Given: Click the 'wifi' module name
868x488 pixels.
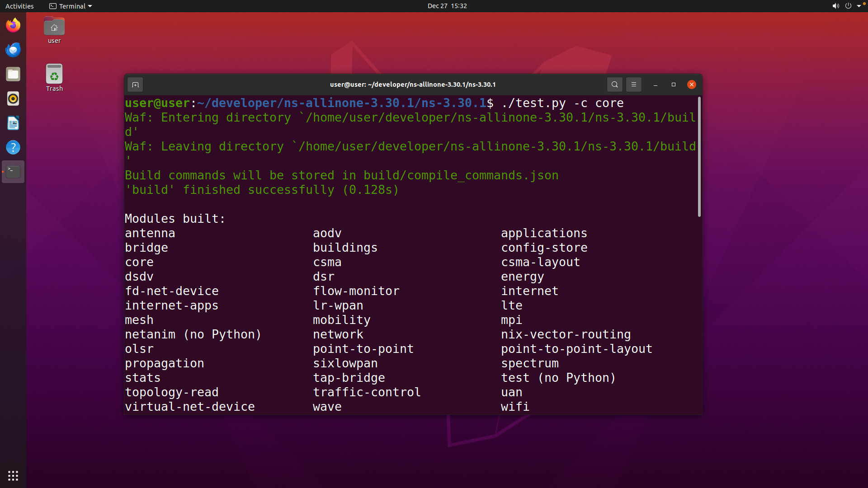Looking at the screenshot, I should click(515, 407).
